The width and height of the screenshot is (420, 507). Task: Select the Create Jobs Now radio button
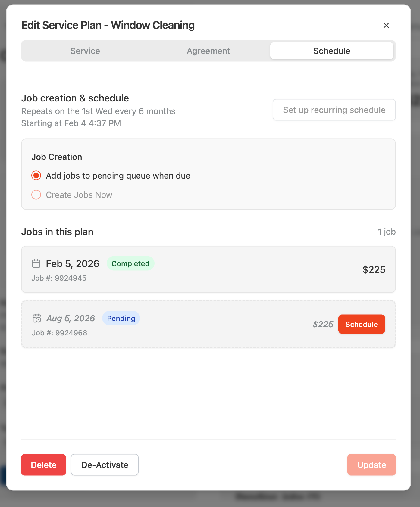tap(36, 195)
